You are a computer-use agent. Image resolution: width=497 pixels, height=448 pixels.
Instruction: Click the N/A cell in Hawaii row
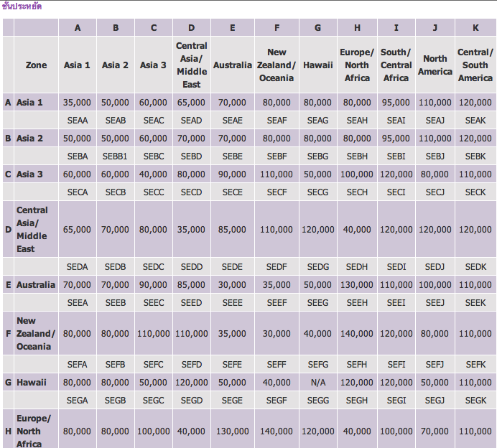coord(317,383)
